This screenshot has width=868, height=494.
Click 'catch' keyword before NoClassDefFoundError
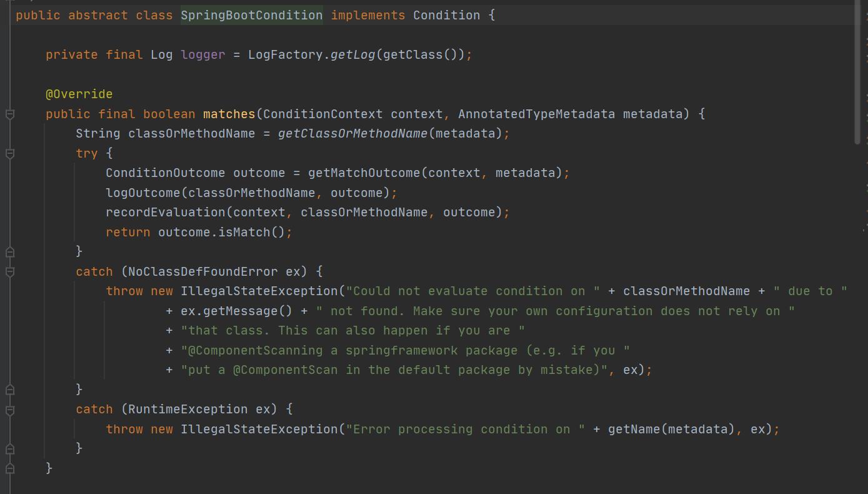point(94,271)
